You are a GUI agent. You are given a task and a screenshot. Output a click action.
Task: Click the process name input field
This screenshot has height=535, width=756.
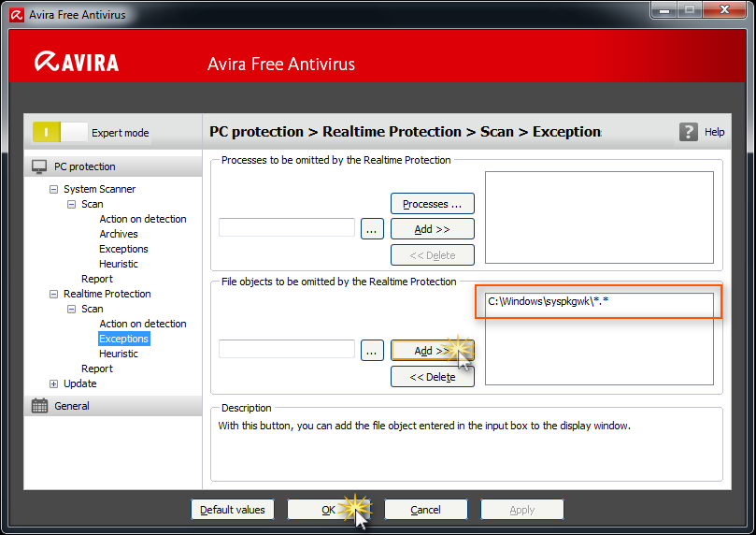point(287,227)
